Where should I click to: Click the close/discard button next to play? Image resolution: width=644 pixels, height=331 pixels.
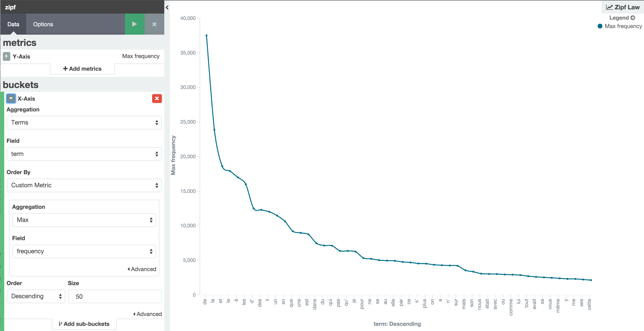154,24
